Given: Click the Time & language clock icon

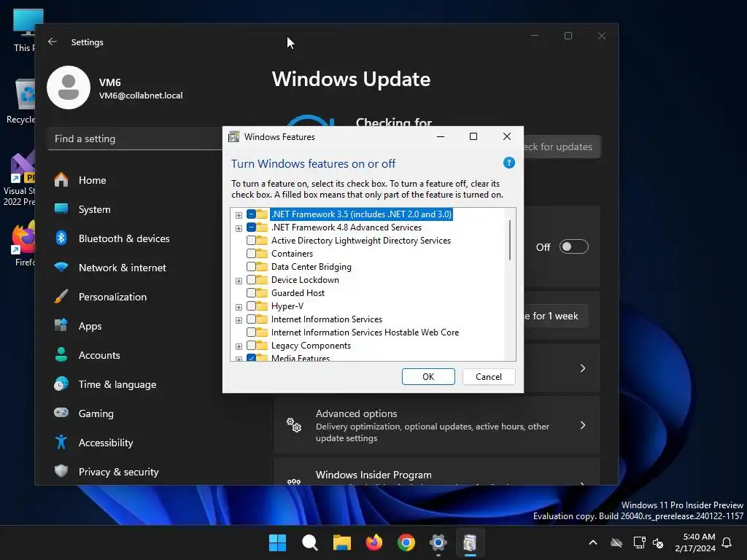Looking at the screenshot, I should pyautogui.click(x=61, y=384).
